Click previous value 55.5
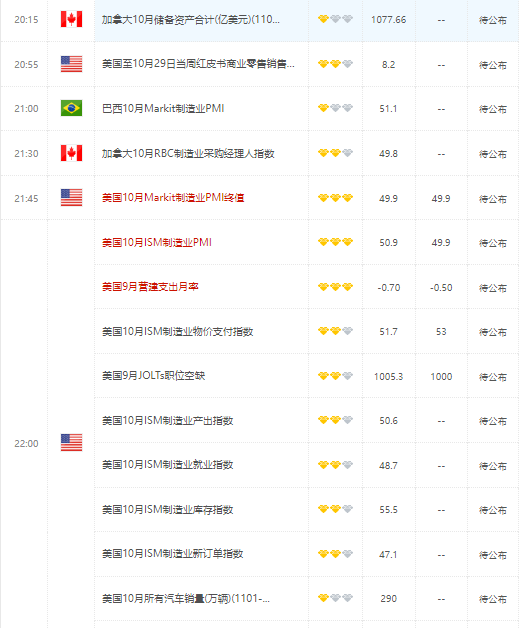519x628 pixels. pos(388,509)
